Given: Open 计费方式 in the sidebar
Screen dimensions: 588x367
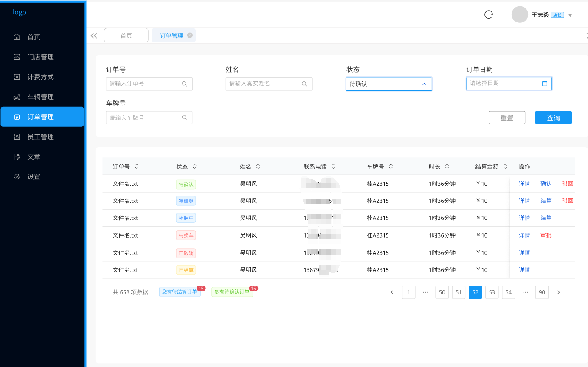Looking at the screenshot, I should point(42,77).
